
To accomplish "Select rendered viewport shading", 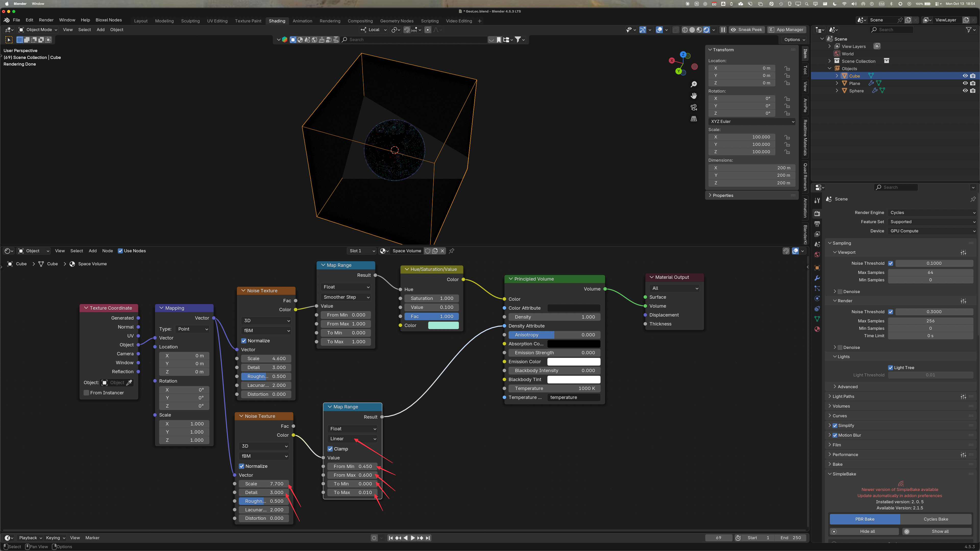I will (706, 30).
